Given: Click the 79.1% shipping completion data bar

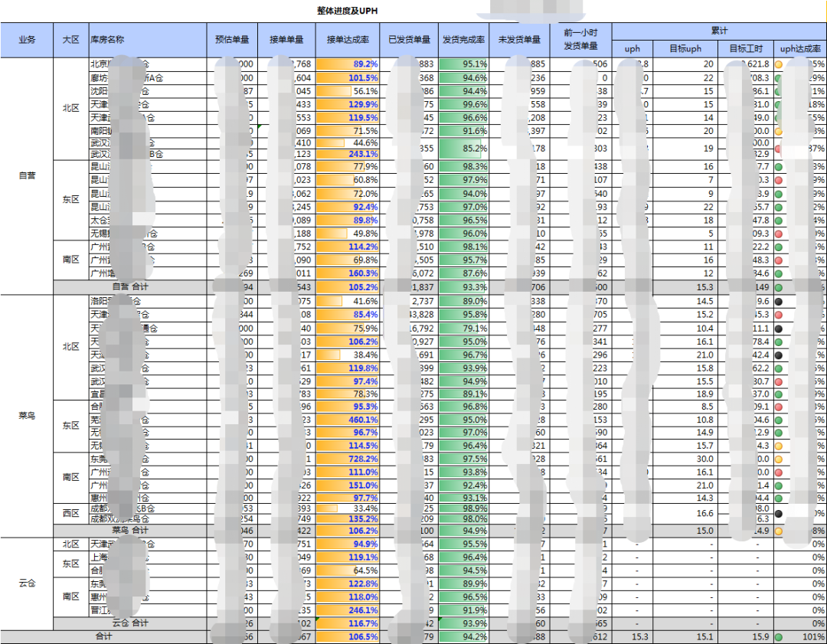Looking at the screenshot, I should (463, 329).
